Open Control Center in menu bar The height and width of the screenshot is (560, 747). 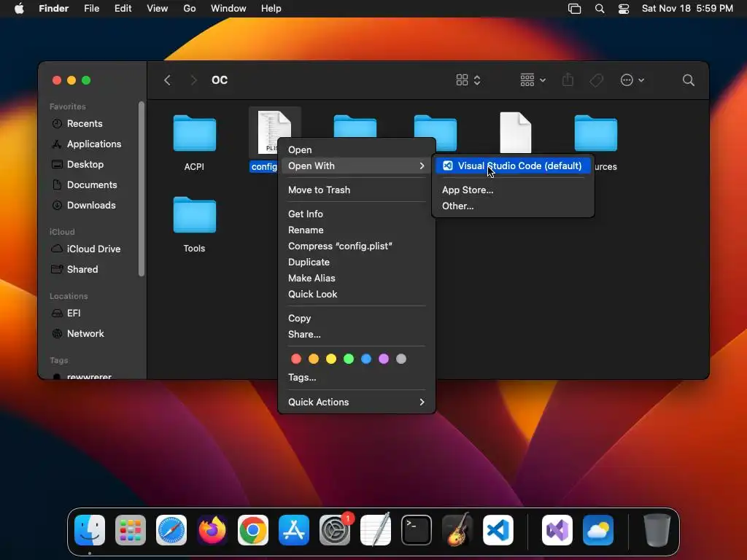624,9
